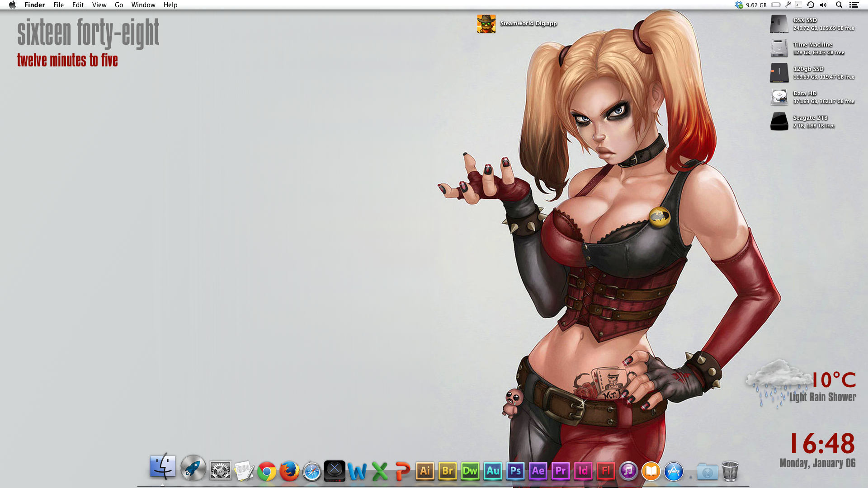
Task: Launch Microsoft Word from the dock
Action: [x=357, y=471]
